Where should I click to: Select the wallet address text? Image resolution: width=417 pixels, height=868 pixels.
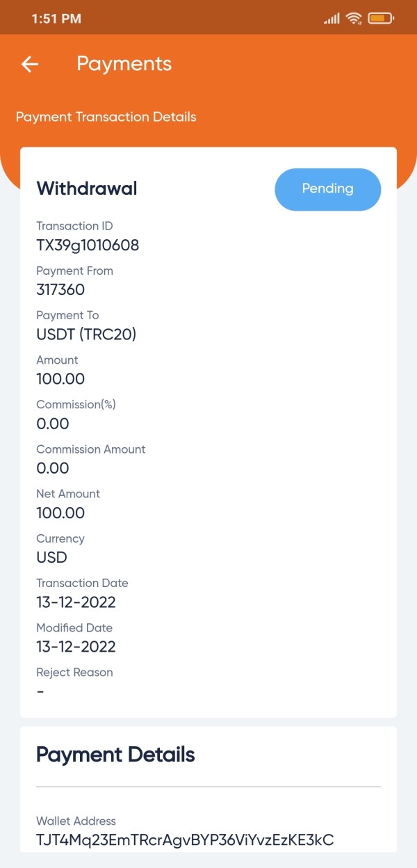click(x=185, y=840)
